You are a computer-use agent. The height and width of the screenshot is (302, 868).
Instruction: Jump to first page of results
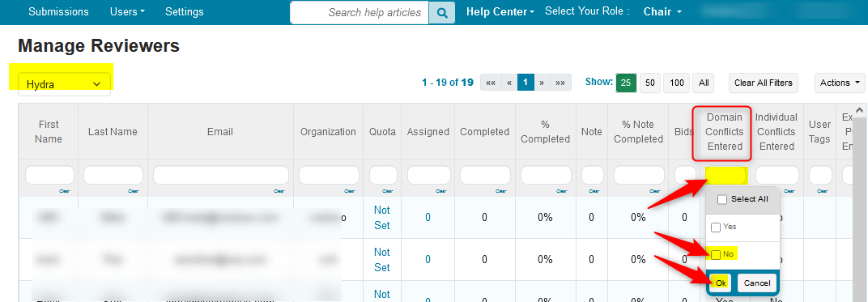coord(491,83)
